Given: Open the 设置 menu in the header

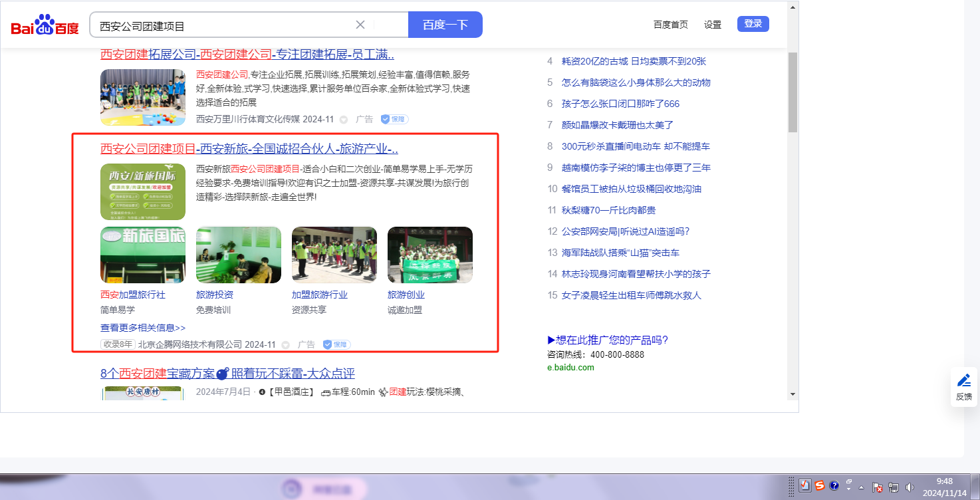Looking at the screenshot, I should point(713,25).
